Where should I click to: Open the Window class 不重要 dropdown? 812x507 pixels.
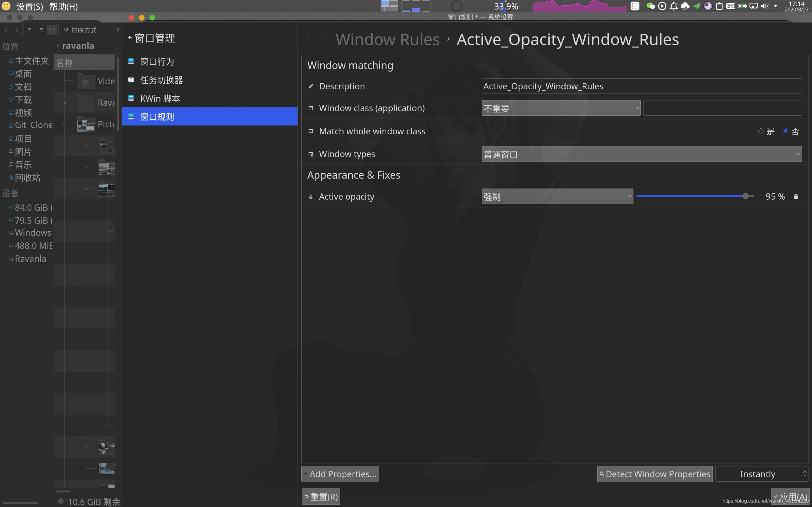[561, 108]
